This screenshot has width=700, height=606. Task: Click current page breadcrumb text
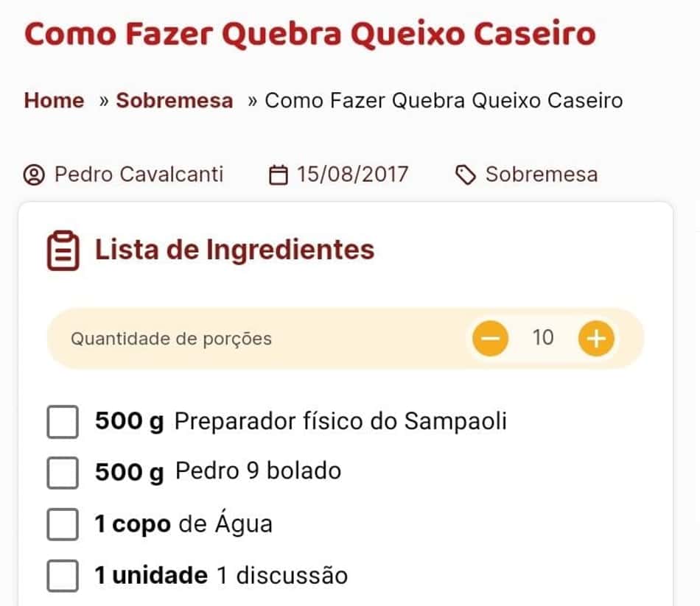444,100
